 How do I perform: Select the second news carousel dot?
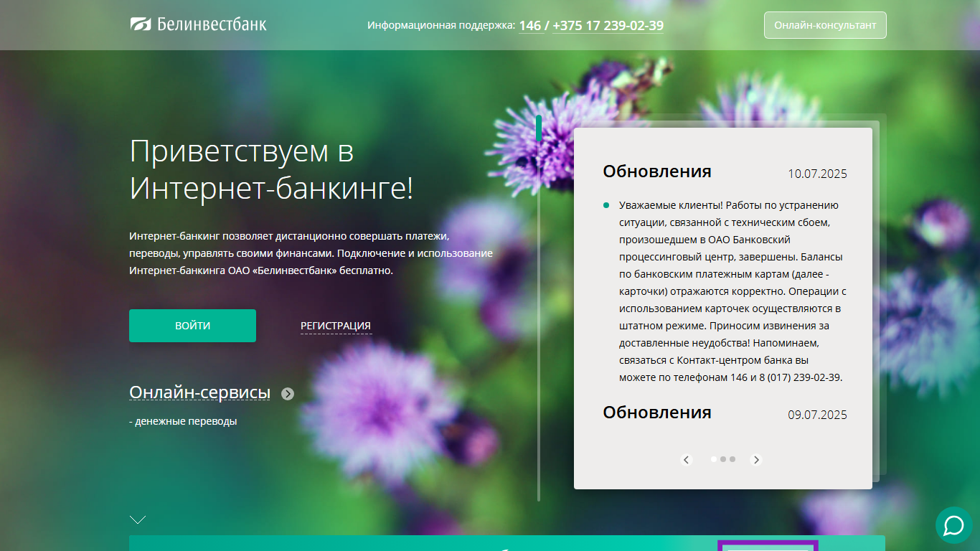[x=723, y=458]
